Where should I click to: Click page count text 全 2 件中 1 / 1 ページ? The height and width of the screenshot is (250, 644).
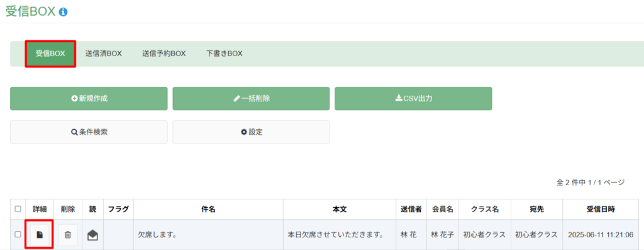coord(591,182)
